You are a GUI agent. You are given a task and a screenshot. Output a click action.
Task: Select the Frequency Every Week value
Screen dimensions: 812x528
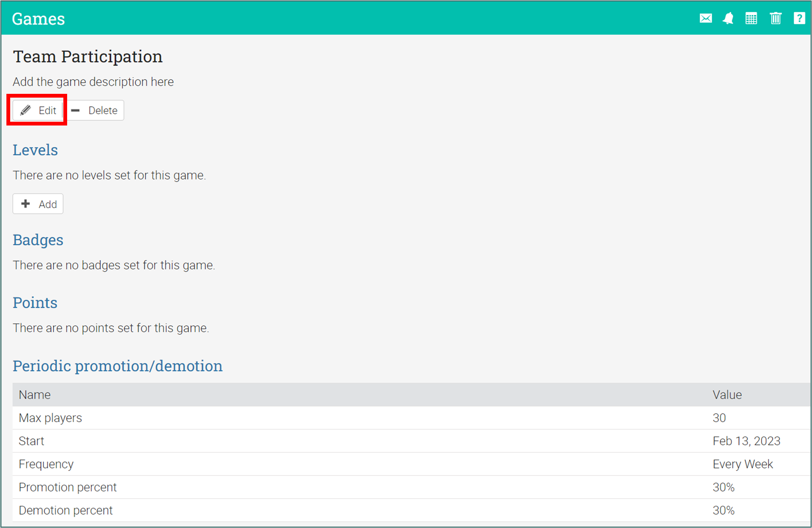click(742, 464)
